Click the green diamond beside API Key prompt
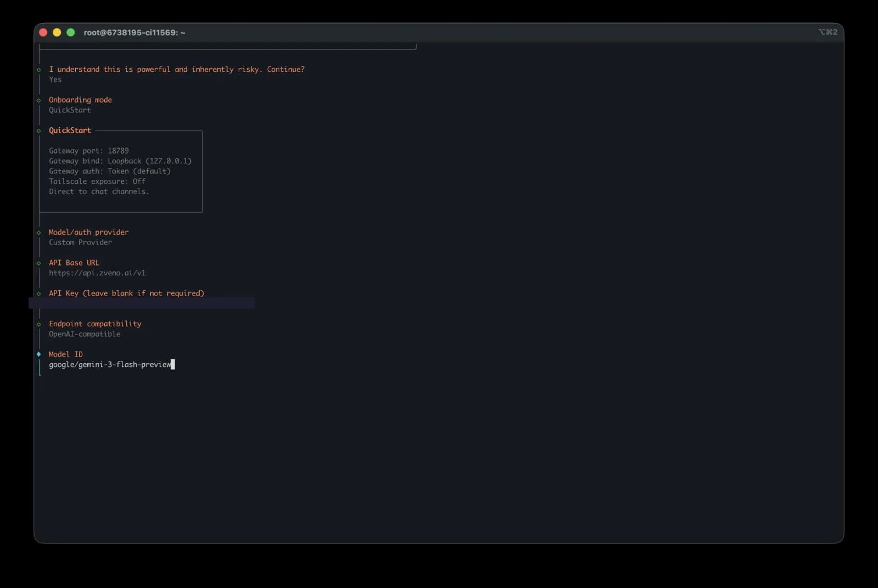The width and height of the screenshot is (878, 588). coord(39,294)
